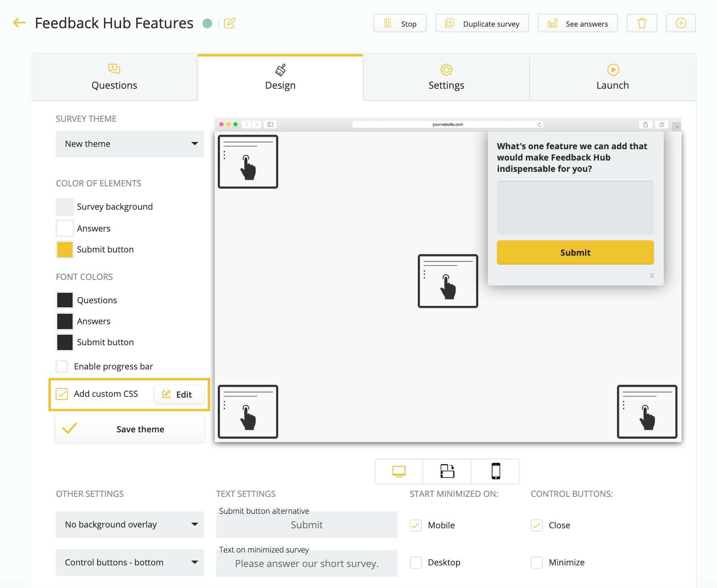Viewport: 717px width, 588px height.
Task: Toggle Desktop start minimized checkbox
Action: pyautogui.click(x=416, y=563)
